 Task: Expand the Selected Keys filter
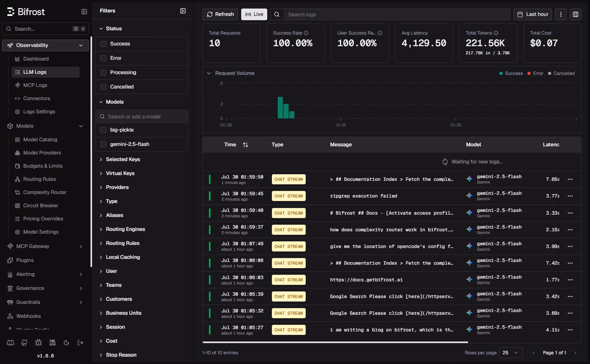tap(119, 159)
